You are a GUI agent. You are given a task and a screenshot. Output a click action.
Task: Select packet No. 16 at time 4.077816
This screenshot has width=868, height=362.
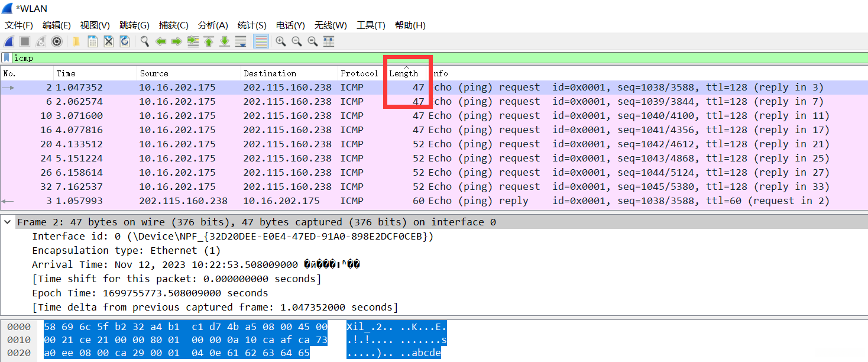[434, 130]
